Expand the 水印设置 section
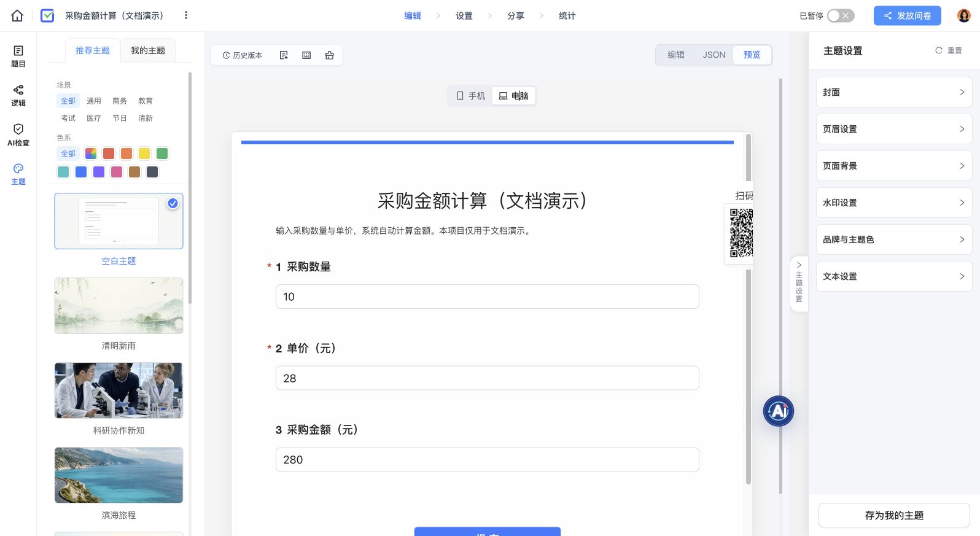980x536 pixels. pyautogui.click(x=894, y=203)
